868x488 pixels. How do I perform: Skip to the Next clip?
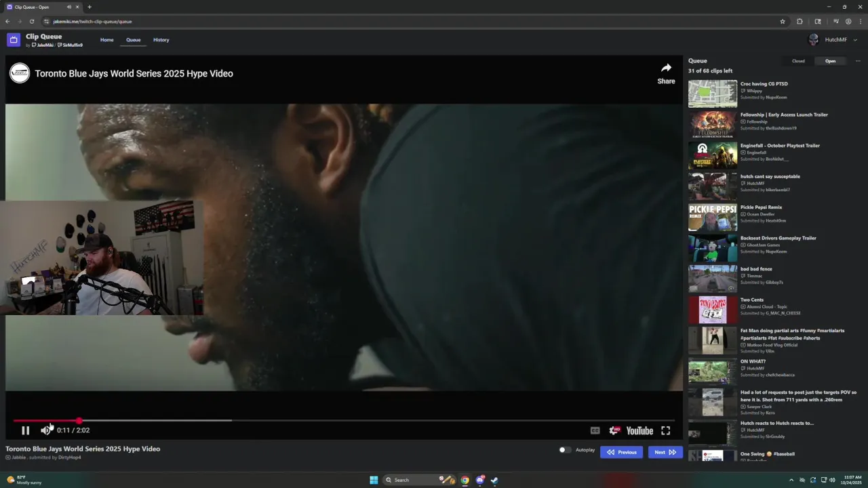point(665,452)
